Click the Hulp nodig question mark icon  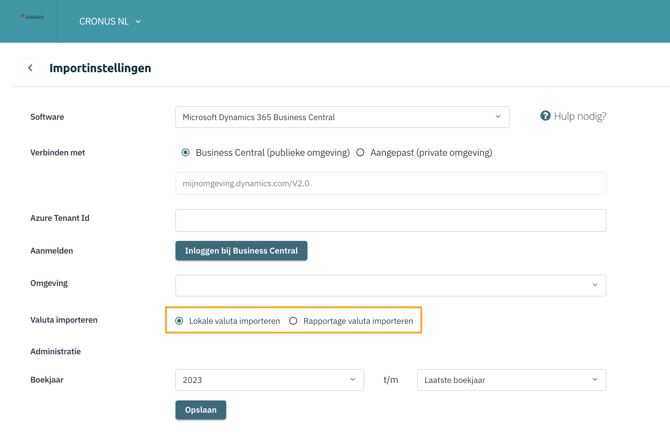coord(545,116)
